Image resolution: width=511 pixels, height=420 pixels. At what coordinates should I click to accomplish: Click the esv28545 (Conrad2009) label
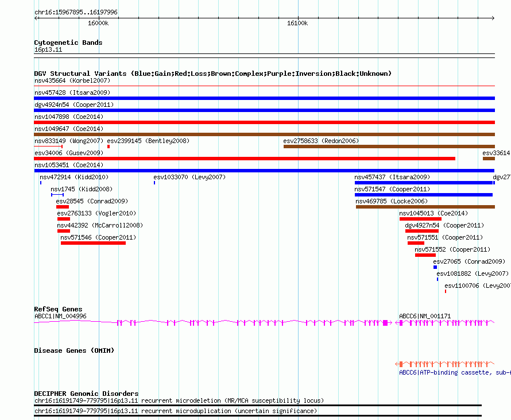coord(92,201)
